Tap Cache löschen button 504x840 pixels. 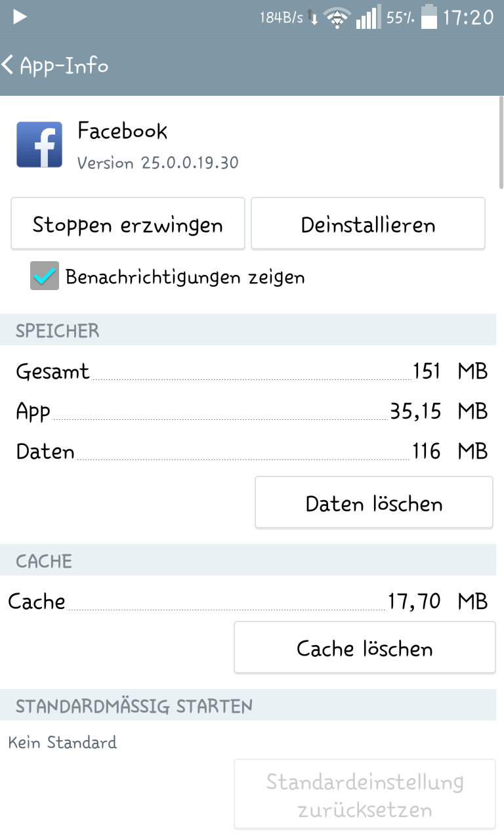365,648
